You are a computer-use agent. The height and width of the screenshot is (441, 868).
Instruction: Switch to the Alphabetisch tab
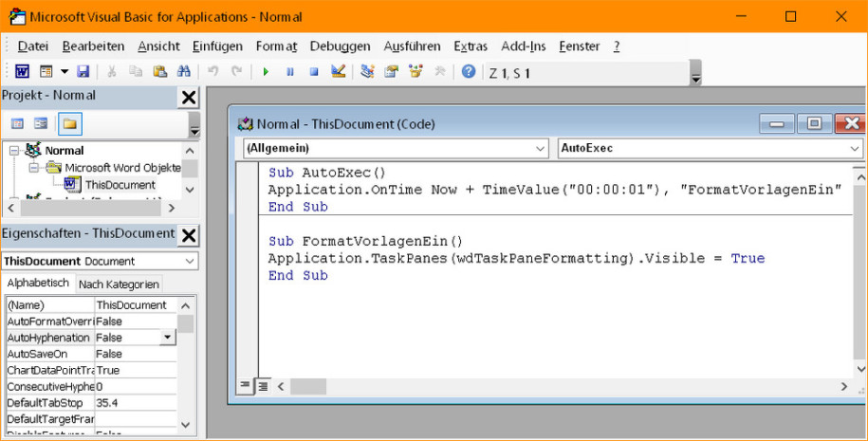point(38,283)
